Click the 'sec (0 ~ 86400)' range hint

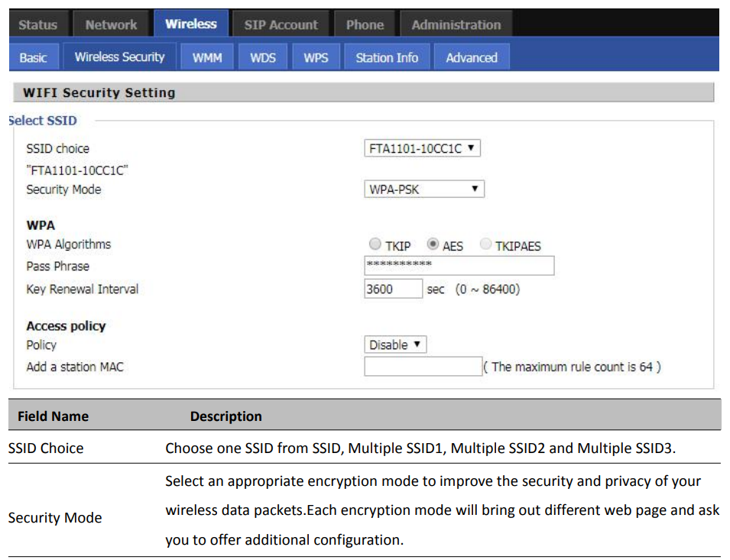tap(473, 290)
